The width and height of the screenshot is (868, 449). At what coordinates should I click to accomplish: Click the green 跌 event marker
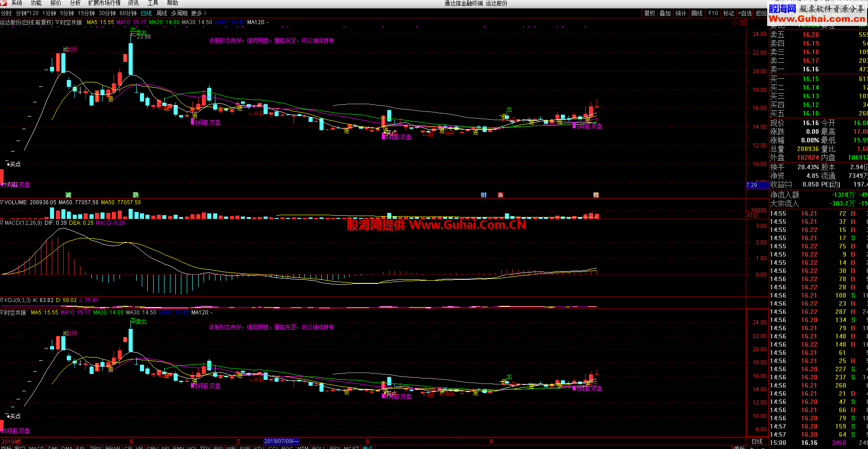[x=135, y=195]
